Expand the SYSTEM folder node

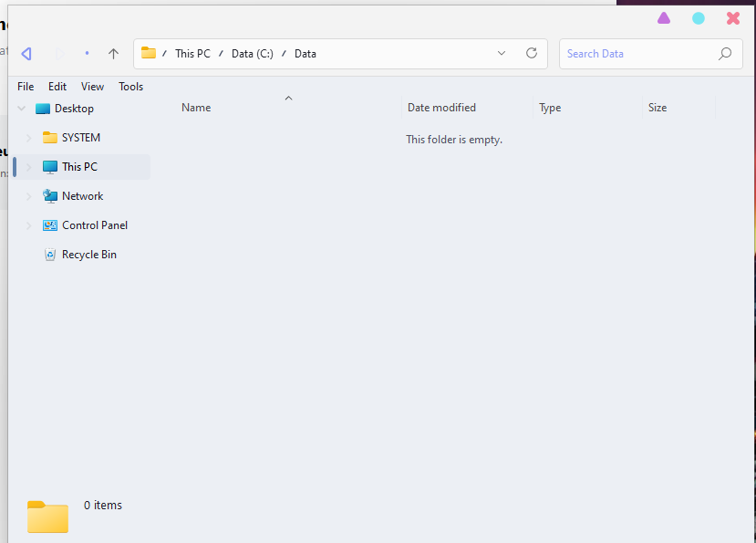29,138
